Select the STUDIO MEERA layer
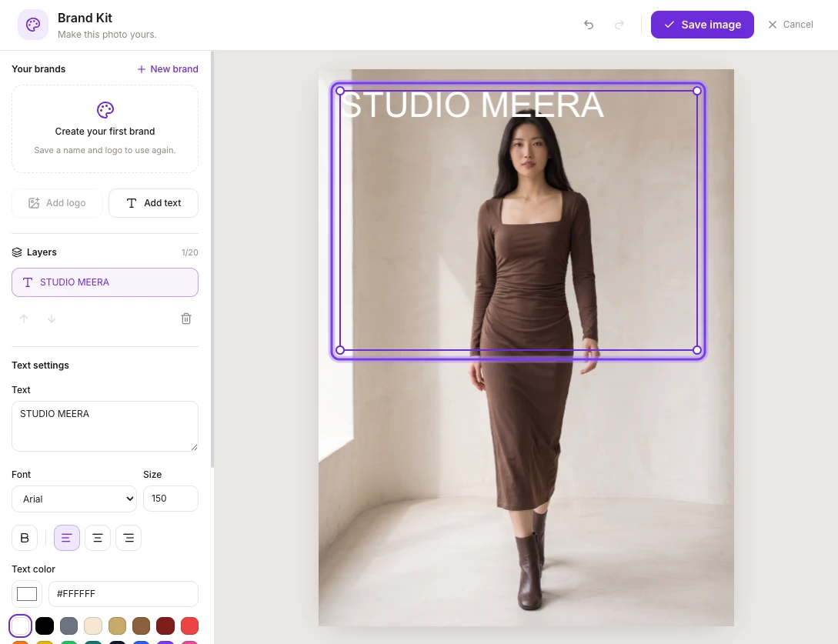The image size is (838, 644). (105, 282)
